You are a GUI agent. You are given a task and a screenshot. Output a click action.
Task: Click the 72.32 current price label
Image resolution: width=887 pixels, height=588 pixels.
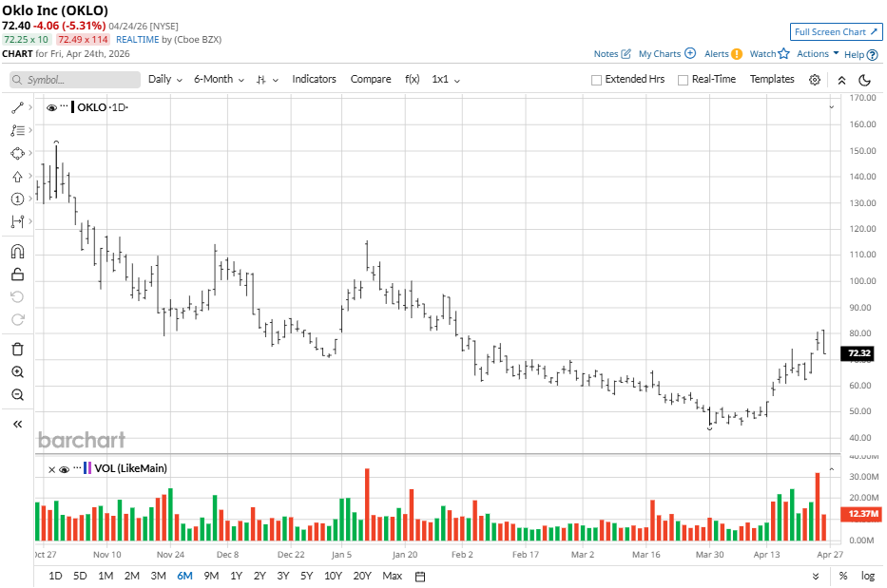click(x=858, y=353)
